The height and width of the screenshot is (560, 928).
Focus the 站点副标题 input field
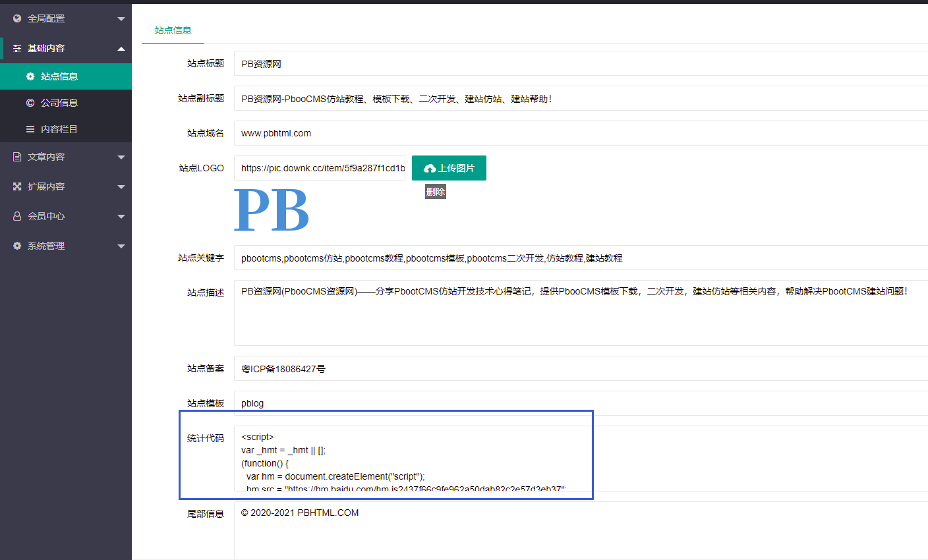click(x=581, y=98)
